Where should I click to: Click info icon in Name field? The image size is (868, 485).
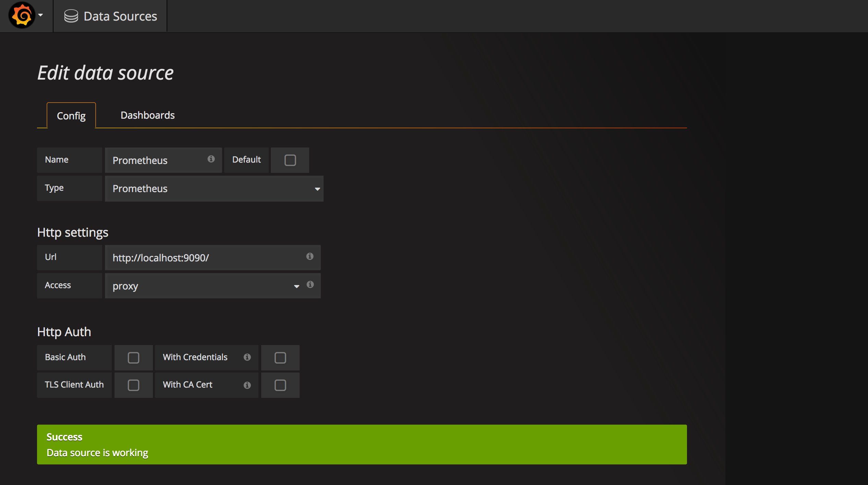211,159
